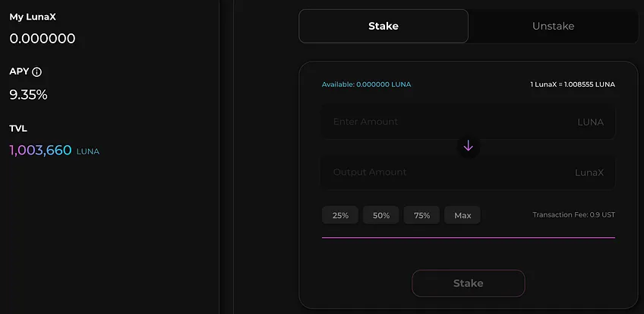
Task: Switch to the Stake tab
Action: coord(384,26)
